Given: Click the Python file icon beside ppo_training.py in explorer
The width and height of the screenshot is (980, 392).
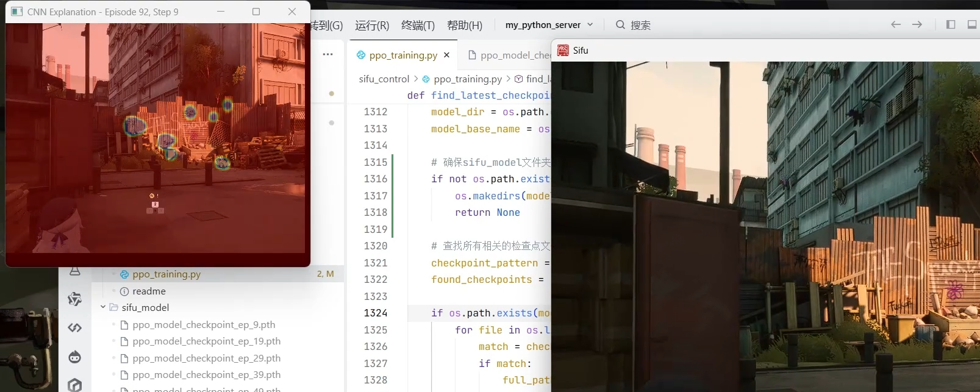Looking at the screenshot, I should point(124,274).
